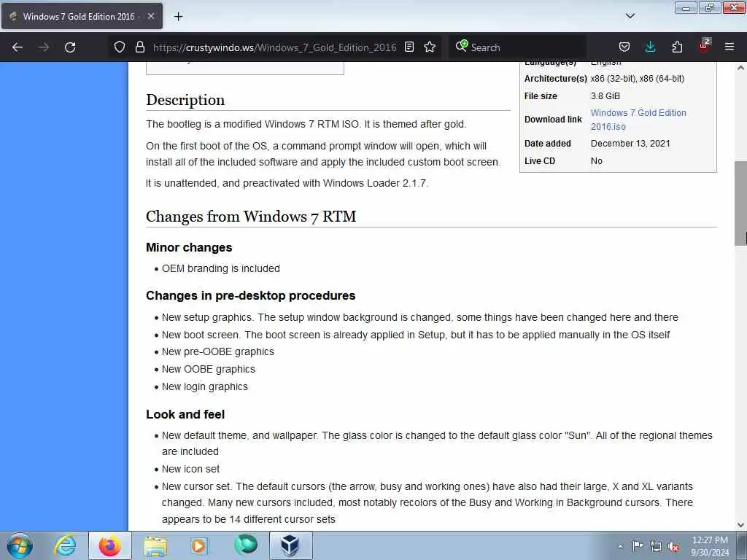747x560 pixels.
Task: Click the 'Date added' infobox label
Action: (547, 144)
